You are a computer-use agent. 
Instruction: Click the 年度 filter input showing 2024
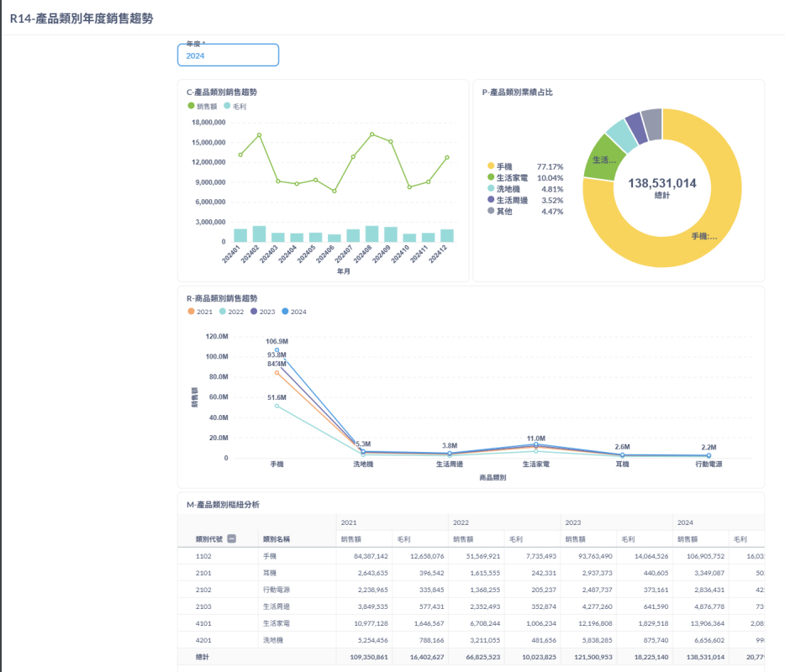click(228, 55)
